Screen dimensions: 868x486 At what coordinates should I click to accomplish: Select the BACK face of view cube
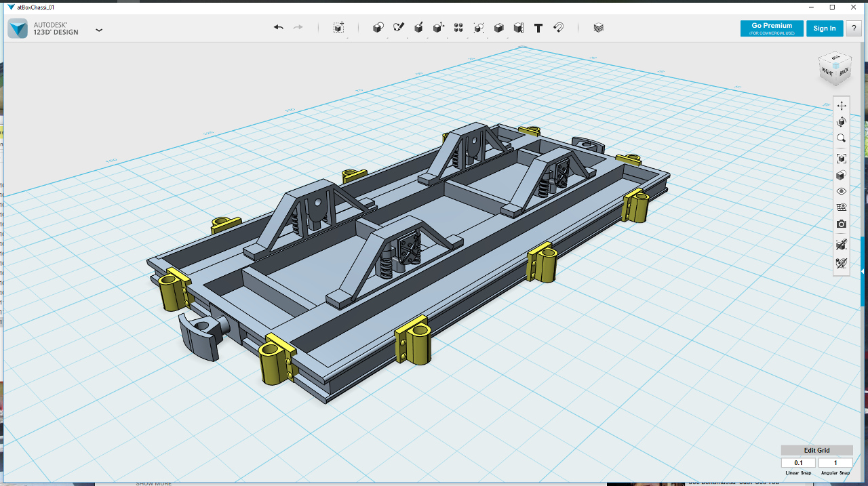(x=843, y=72)
